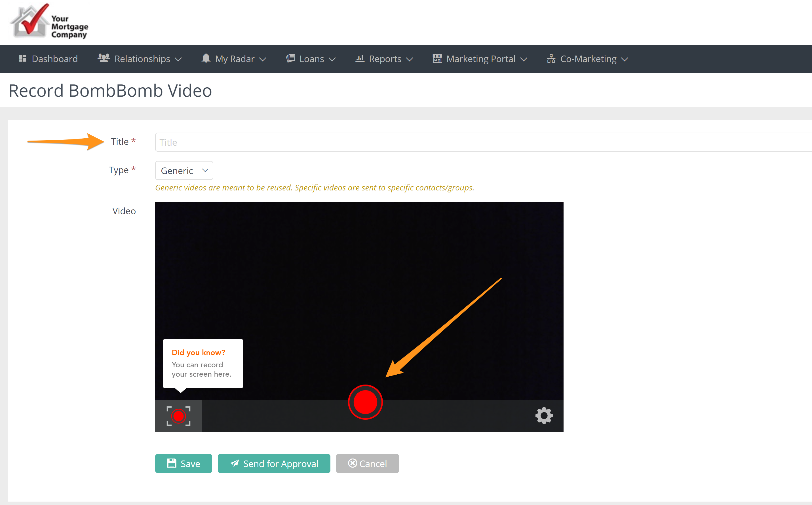Open the Reports menu
812x505 pixels.
[384, 59]
